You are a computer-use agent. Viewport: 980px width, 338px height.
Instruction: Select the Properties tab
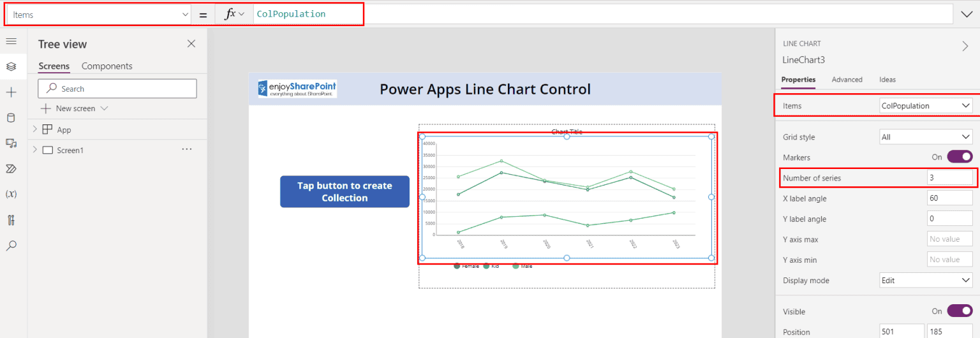coord(799,80)
